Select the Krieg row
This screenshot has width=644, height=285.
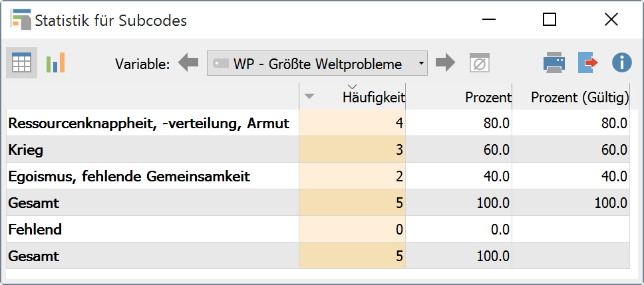click(x=25, y=150)
